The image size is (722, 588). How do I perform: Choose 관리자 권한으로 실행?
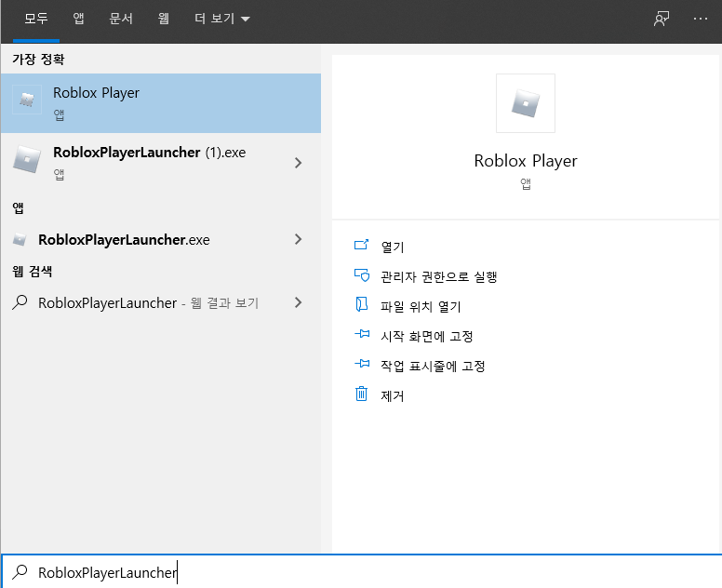439,276
